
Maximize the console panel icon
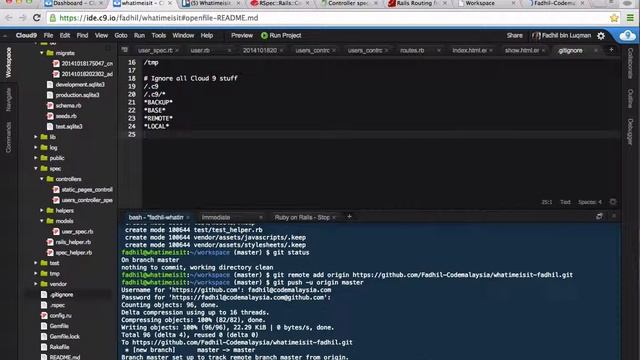[x=599, y=216]
